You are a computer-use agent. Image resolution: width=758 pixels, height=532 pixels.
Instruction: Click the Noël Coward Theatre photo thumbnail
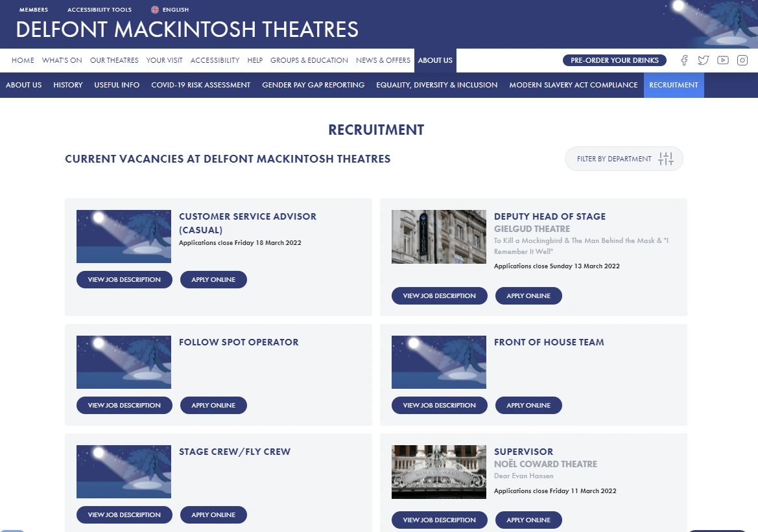pos(439,472)
